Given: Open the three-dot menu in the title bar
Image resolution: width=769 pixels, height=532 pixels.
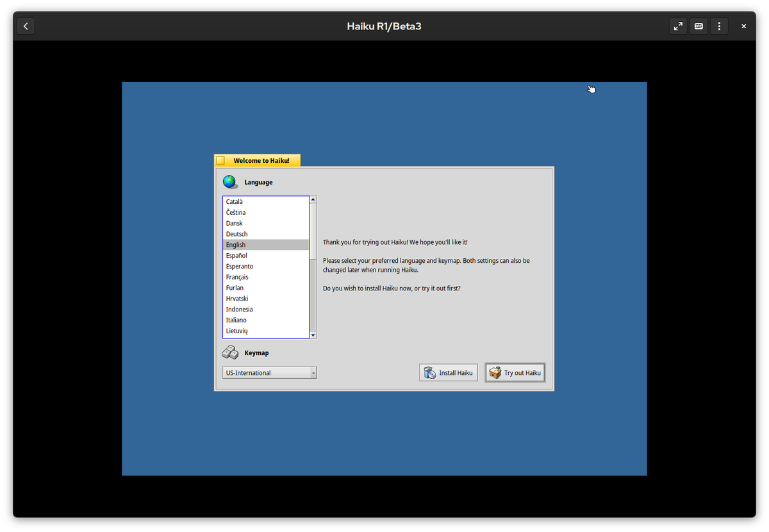Looking at the screenshot, I should tap(719, 26).
